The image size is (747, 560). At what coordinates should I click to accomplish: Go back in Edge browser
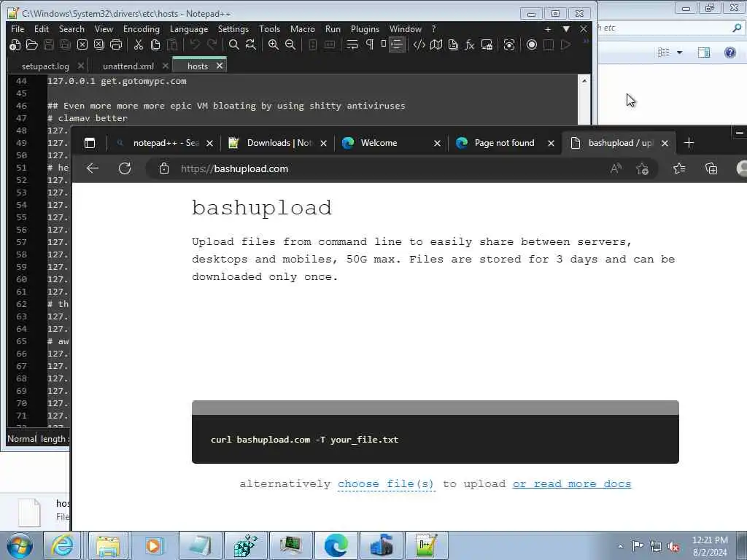93,168
